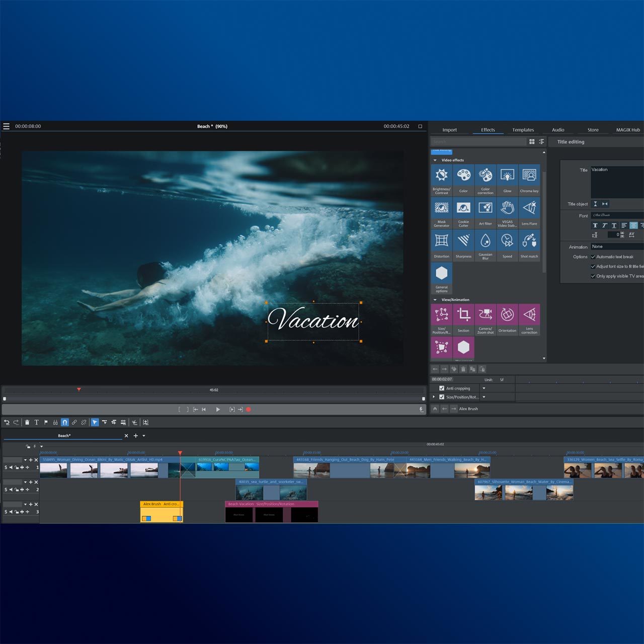
Task: Click in the effects Search field
Action: click(x=478, y=142)
